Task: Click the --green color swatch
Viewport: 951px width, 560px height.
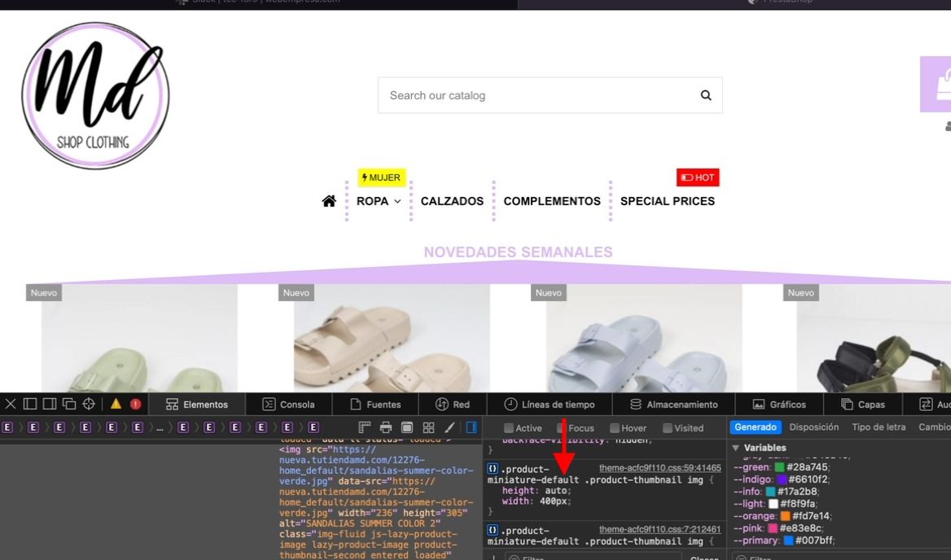Action: pyautogui.click(x=779, y=467)
